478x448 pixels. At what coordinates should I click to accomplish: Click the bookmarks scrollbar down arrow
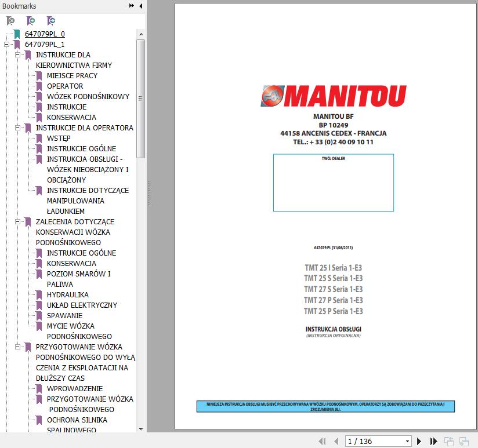pyautogui.click(x=141, y=429)
